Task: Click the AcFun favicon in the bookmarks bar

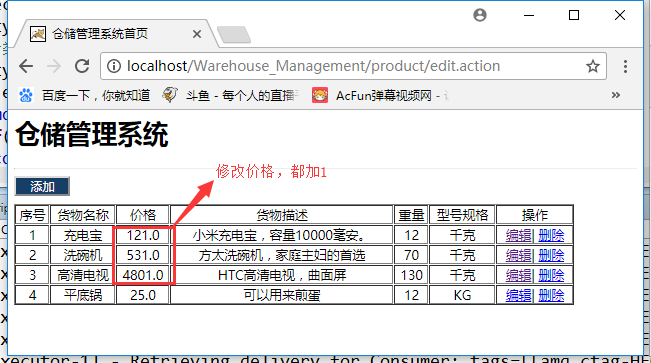Action: tap(320, 96)
